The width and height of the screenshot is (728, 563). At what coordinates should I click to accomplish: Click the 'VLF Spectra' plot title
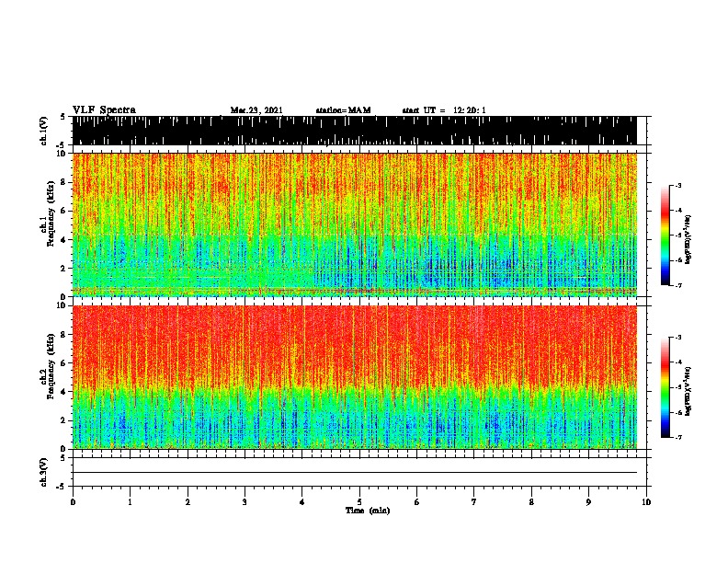[x=104, y=109]
